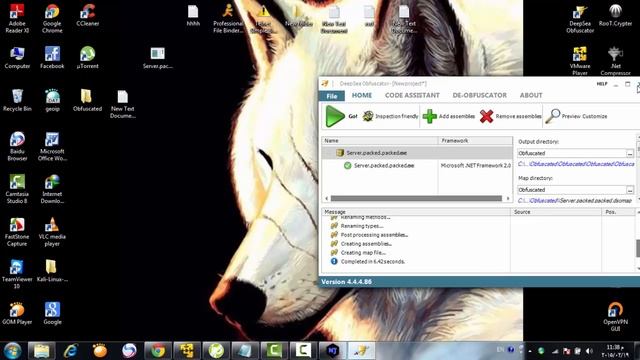Select .Net Compressor desktop icon
This screenshot has height=360, width=640.
(x=615, y=61)
